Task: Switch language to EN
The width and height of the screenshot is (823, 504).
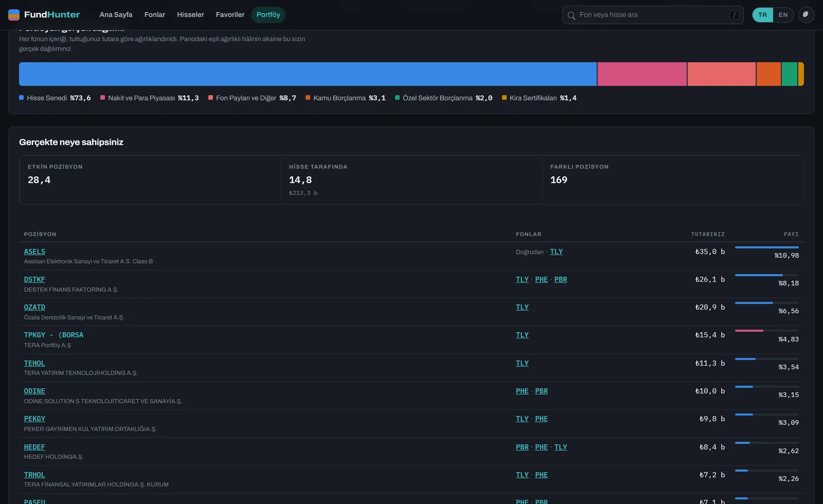Action: (783, 15)
